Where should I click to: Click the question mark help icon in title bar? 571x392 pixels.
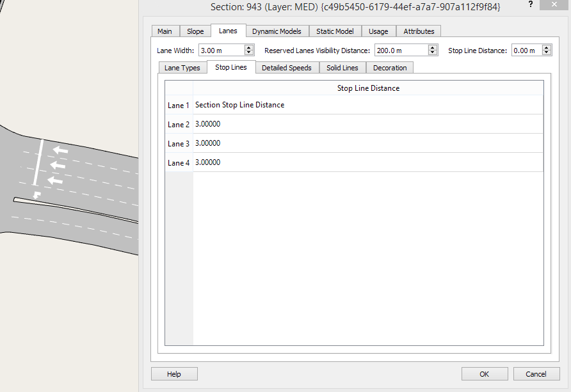530,5
